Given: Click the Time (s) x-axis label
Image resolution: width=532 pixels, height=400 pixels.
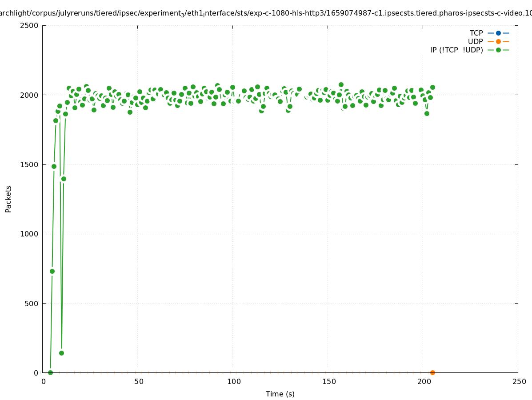Looking at the screenshot, I should (x=280, y=394).
